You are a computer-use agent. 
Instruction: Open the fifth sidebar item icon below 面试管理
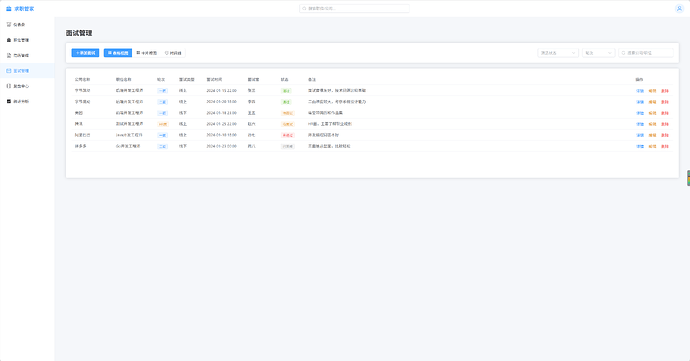click(9, 86)
